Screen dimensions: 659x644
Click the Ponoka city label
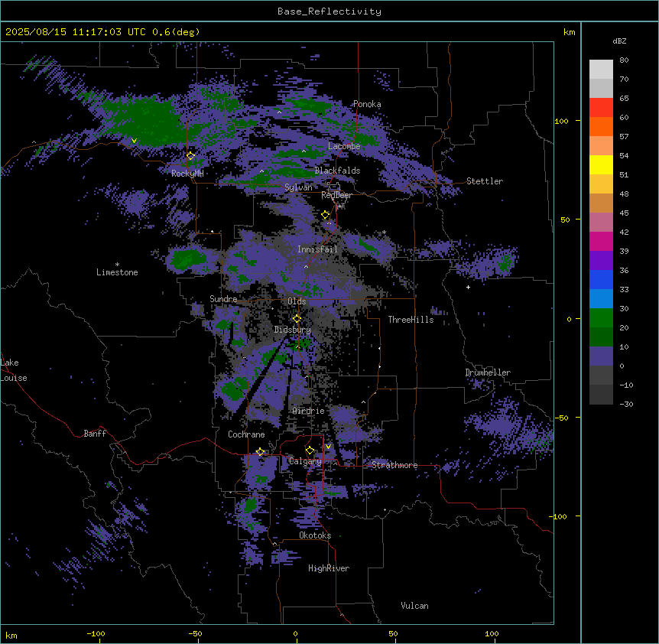[367, 104]
